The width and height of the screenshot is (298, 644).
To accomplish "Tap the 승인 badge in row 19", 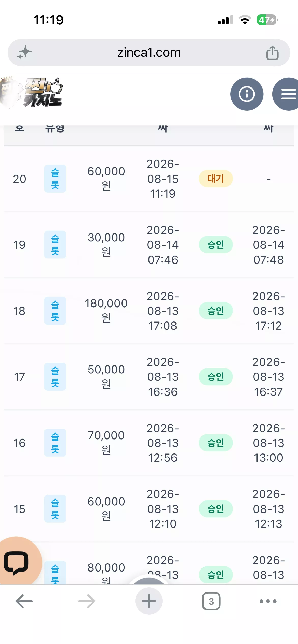I will click(216, 245).
